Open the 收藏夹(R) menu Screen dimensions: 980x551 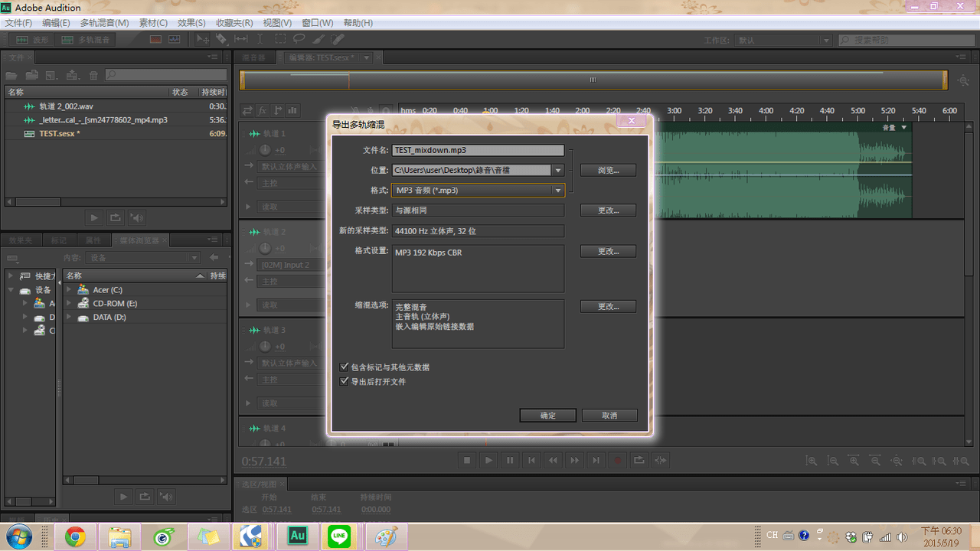point(233,23)
